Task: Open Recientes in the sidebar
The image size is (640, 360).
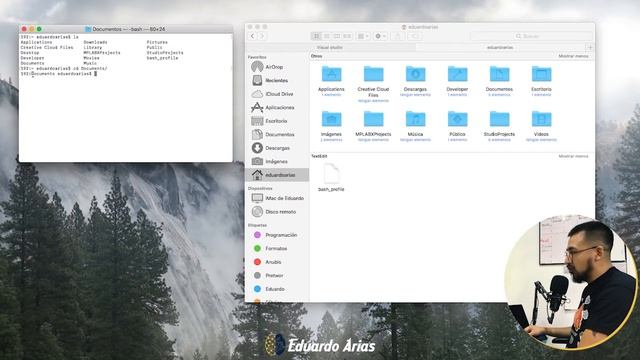Action: coord(277,80)
